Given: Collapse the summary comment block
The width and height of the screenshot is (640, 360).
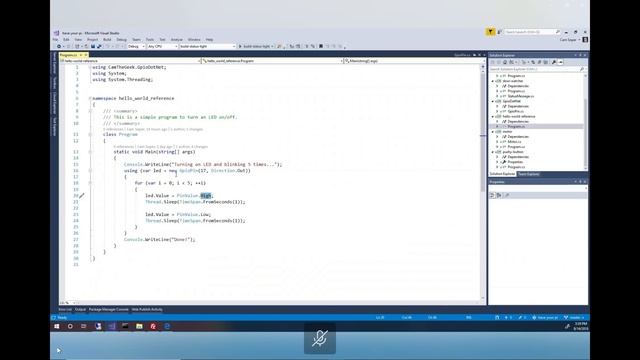Looking at the screenshot, I should (x=90, y=111).
